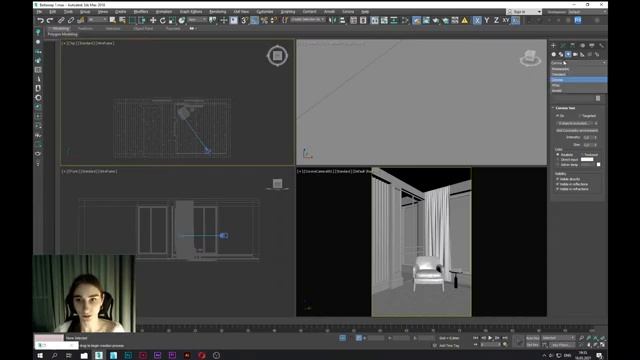Image resolution: width=640 pixels, height=360 pixels.
Task: Click the Play Animation button
Action: [490, 338]
